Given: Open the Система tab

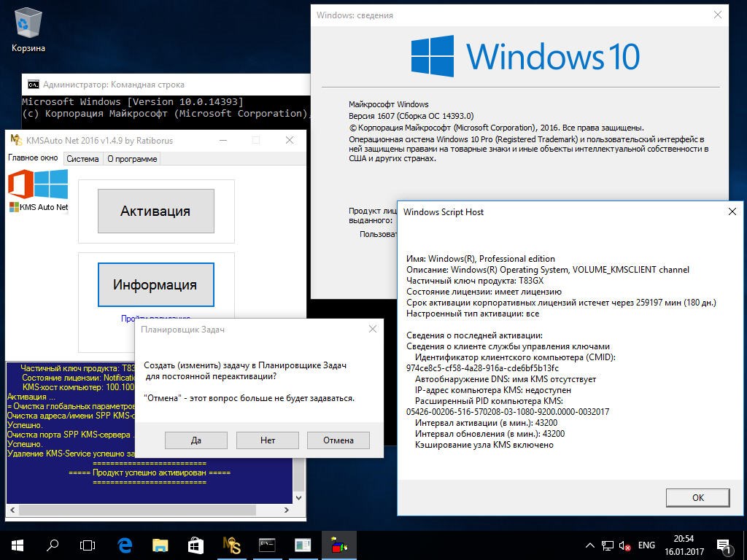Looking at the screenshot, I should click(82, 158).
